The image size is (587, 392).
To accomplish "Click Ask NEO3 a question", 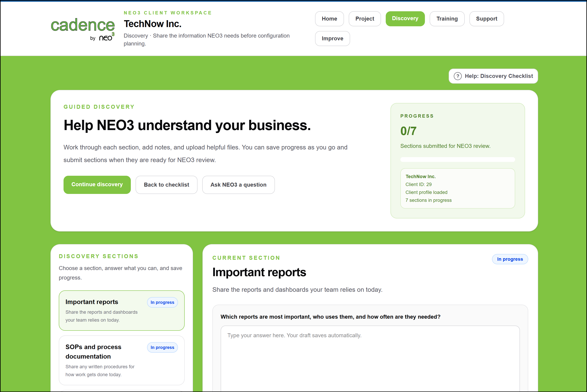I will (x=238, y=184).
